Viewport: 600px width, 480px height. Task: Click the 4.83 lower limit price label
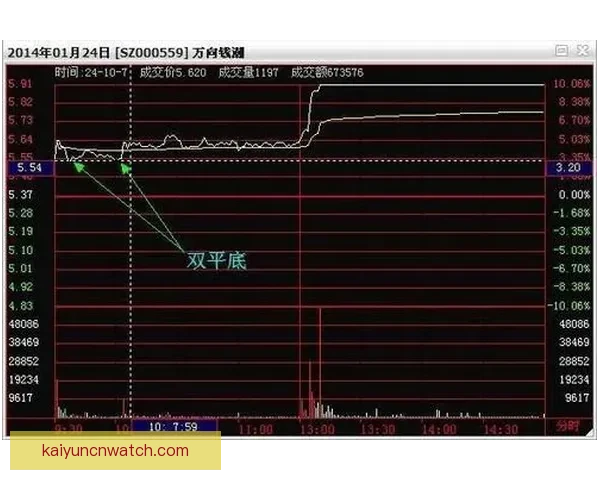pyautogui.click(x=21, y=305)
